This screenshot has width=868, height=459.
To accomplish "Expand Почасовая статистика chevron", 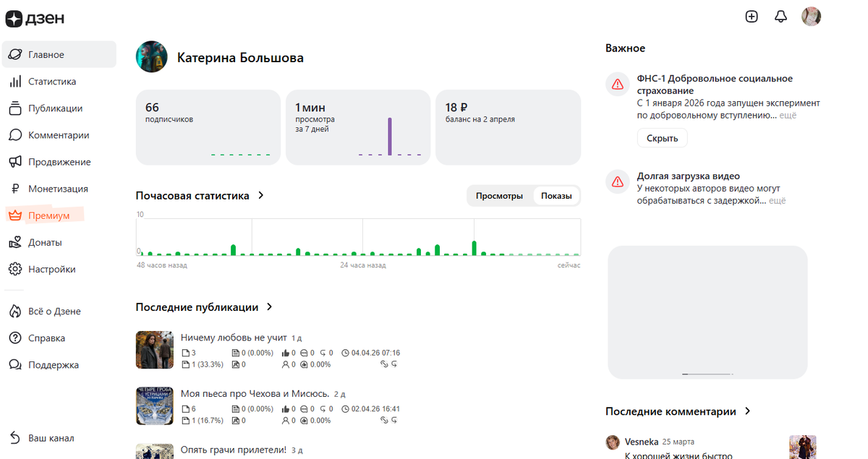I will [261, 196].
